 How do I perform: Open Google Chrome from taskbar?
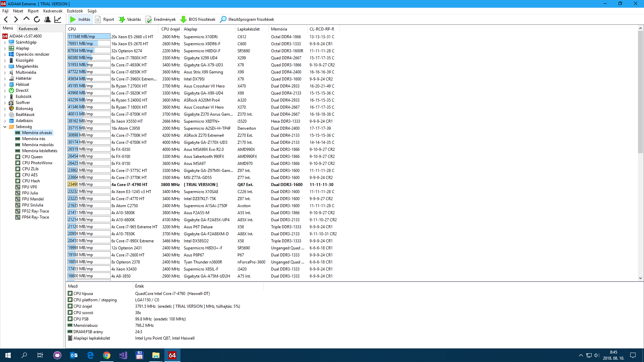(107, 355)
